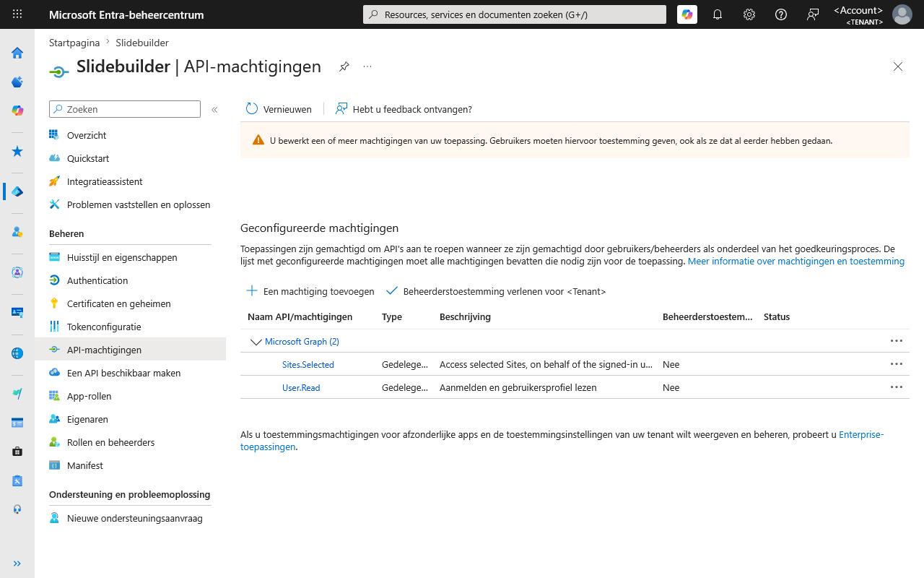
Task: Open ellipsis menu for Sites.Selected row
Action: point(897,364)
